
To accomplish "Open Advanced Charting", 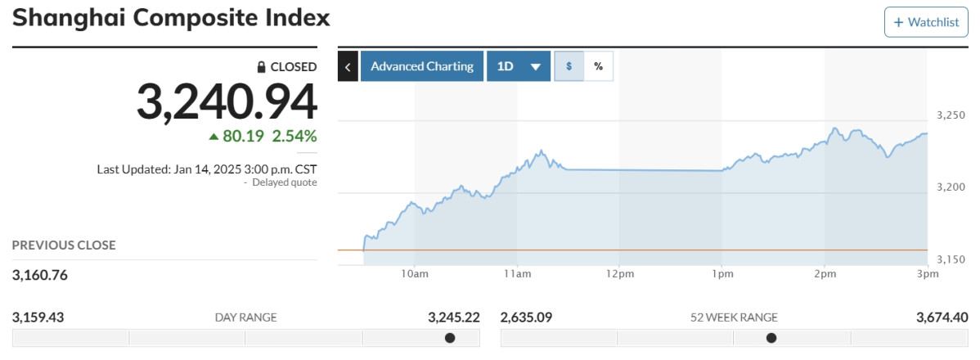I will point(422,66).
